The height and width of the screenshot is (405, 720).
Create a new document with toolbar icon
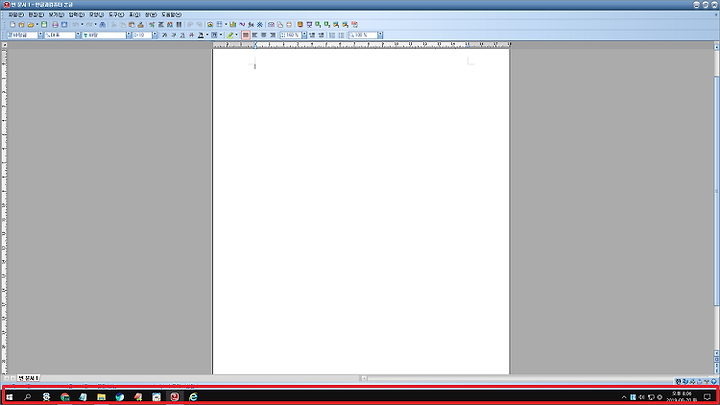(x=12, y=25)
